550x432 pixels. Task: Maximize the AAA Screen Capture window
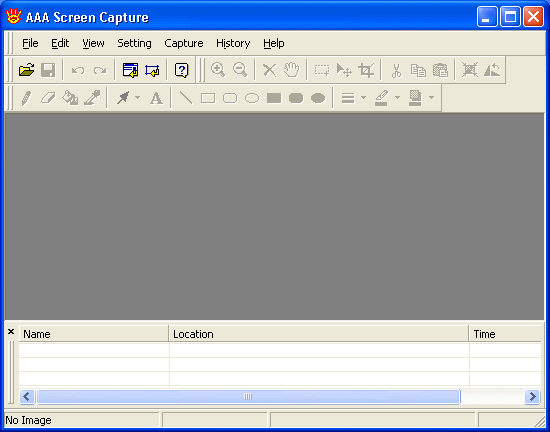click(x=510, y=17)
